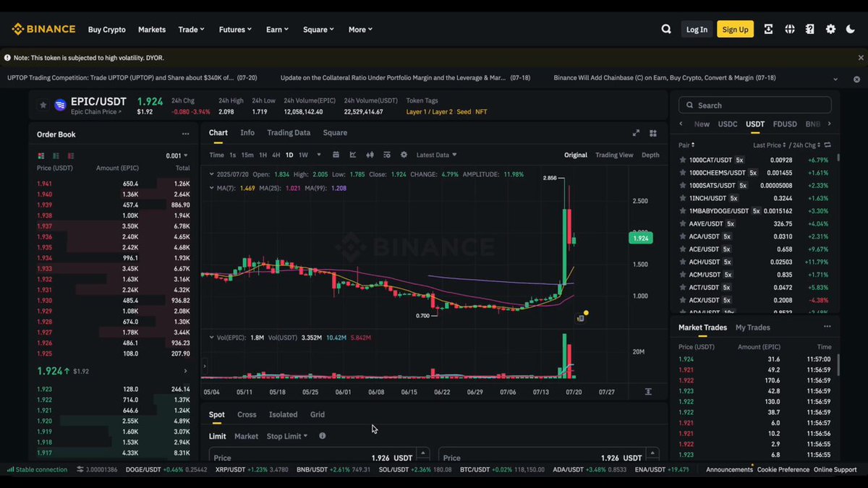
Task: Open the Stop Limit dropdown
Action: (x=287, y=436)
